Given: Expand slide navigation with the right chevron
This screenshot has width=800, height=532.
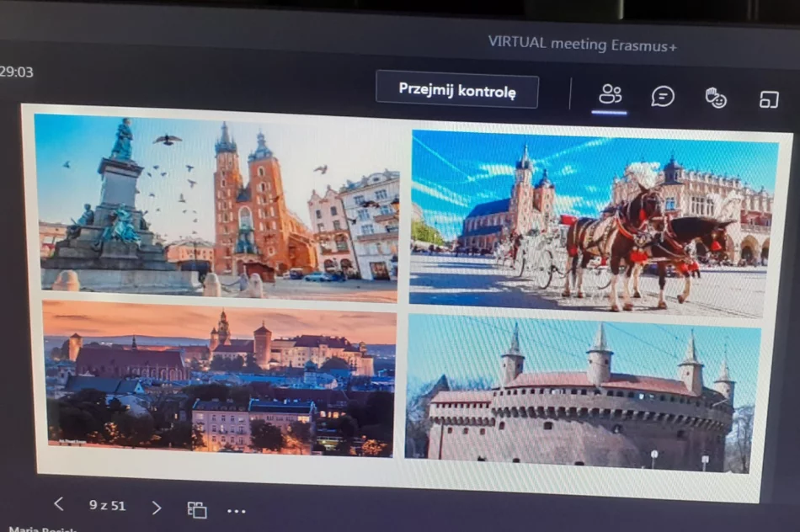Looking at the screenshot, I should (156, 508).
